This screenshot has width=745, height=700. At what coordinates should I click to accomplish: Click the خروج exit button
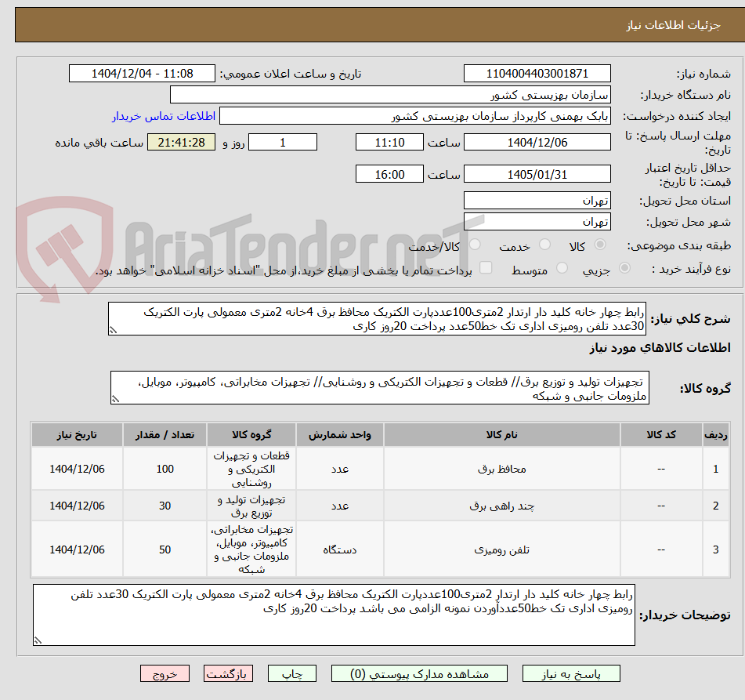165,674
